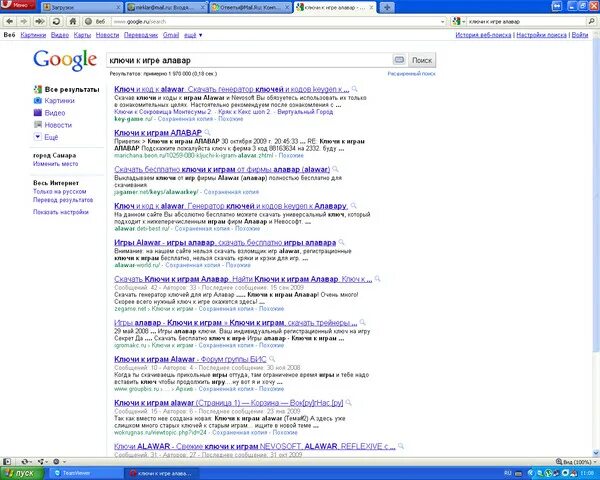
Task: Click the Веб site badge in address bar
Action: coord(95,22)
